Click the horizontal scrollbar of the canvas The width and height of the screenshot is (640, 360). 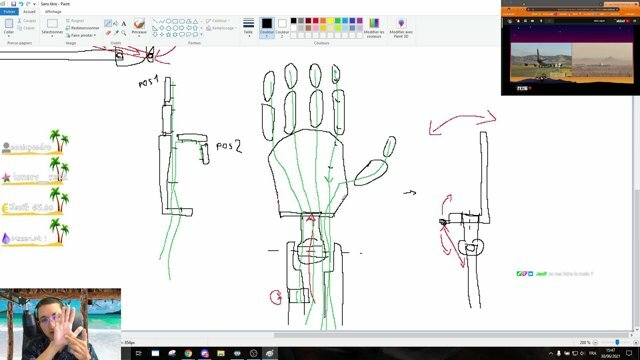(x=451, y=335)
